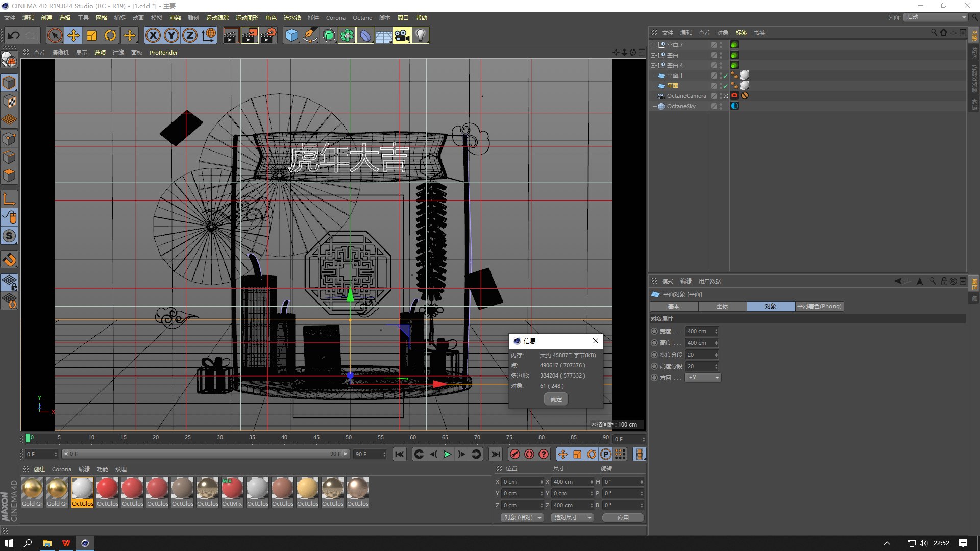
Task: Open File Explorer in the taskbar
Action: coord(47,543)
